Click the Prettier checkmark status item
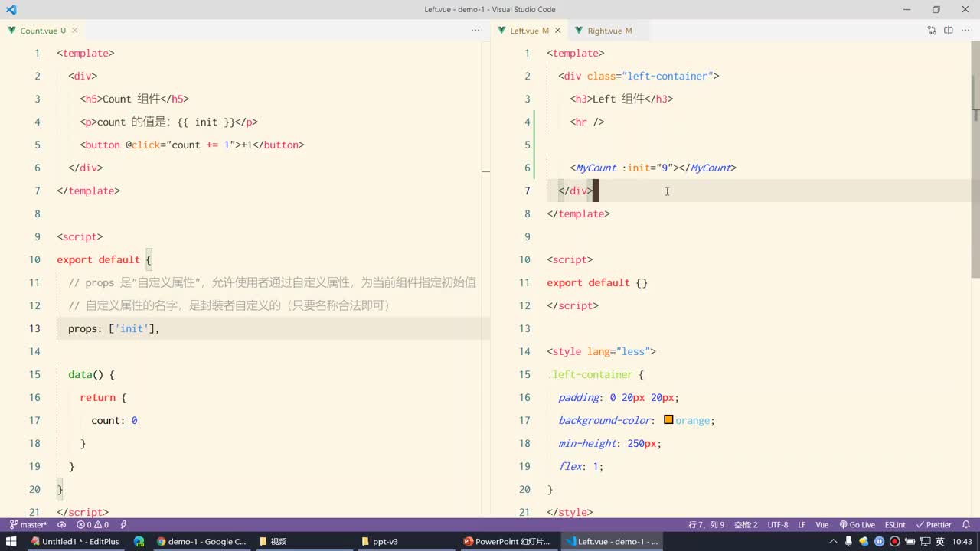Screen dimensions: 980x551 [934, 525]
